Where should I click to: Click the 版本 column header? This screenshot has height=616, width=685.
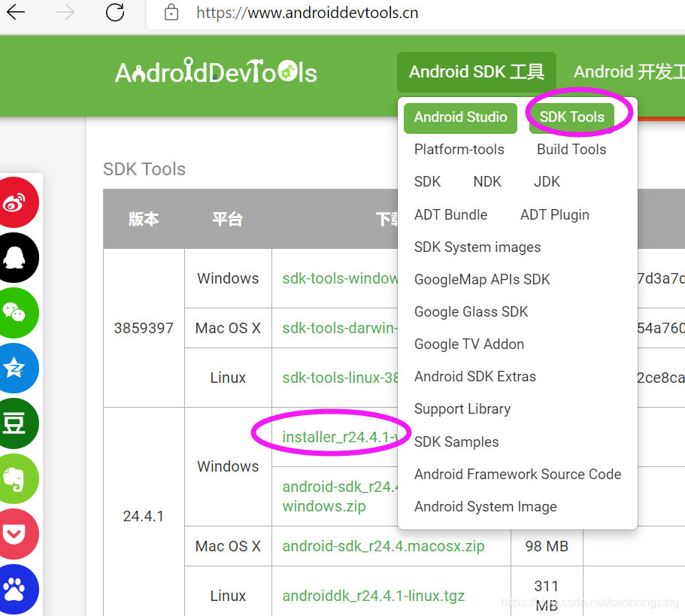144,219
